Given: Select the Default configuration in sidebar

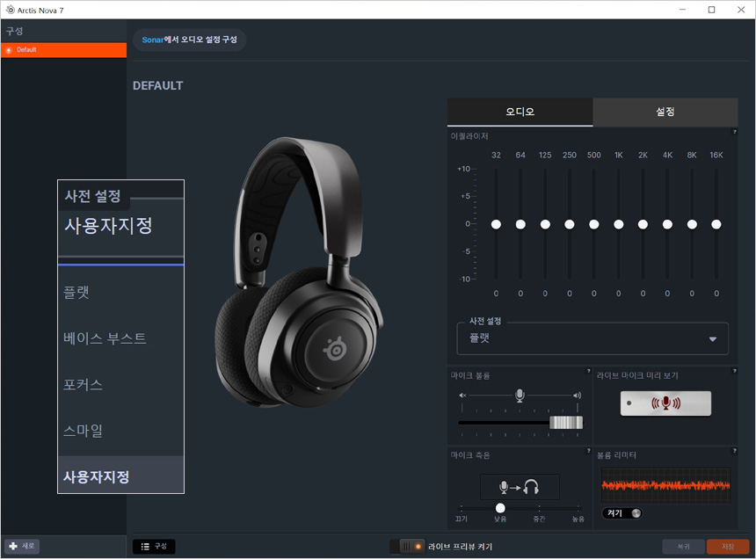Looking at the screenshot, I should [63, 50].
